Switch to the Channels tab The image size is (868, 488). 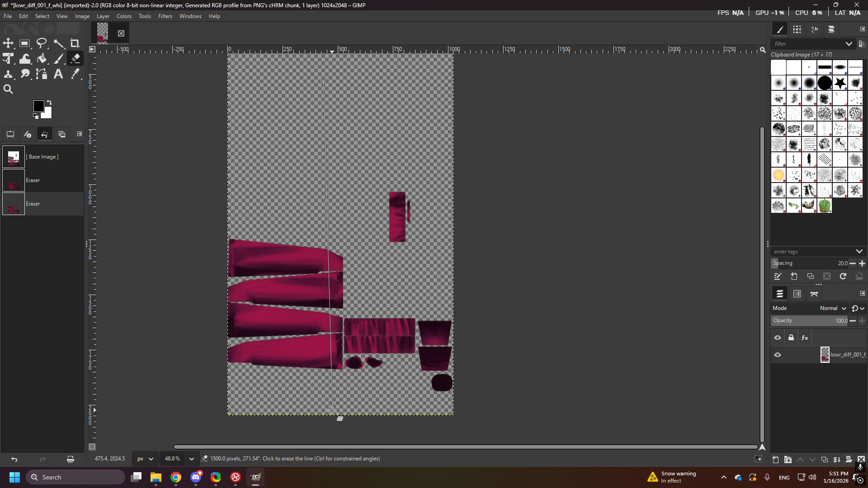pos(797,294)
